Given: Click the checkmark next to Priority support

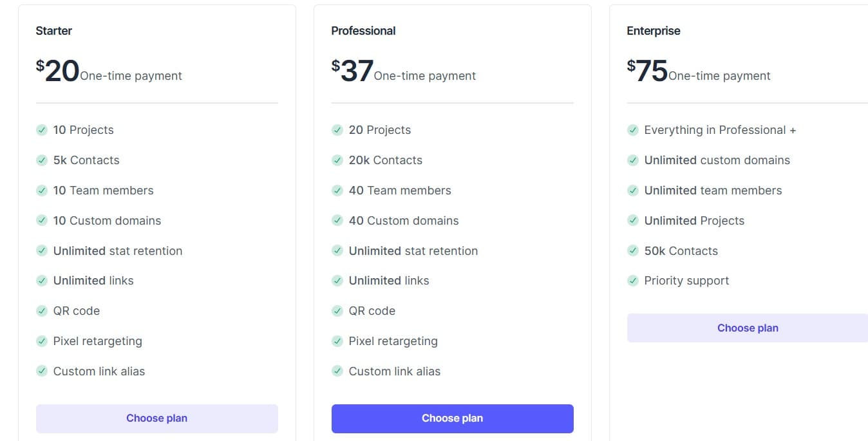Looking at the screenshot, I should click(633, 281).
